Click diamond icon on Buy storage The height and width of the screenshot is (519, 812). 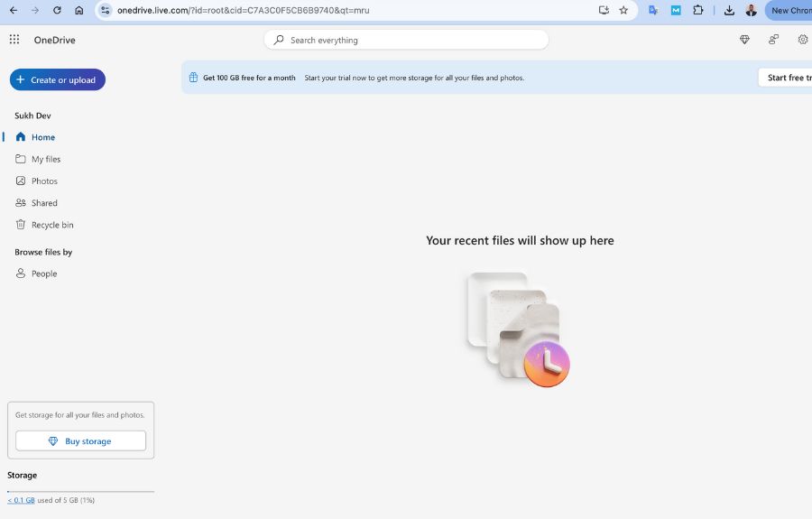(x=53, y=441)
